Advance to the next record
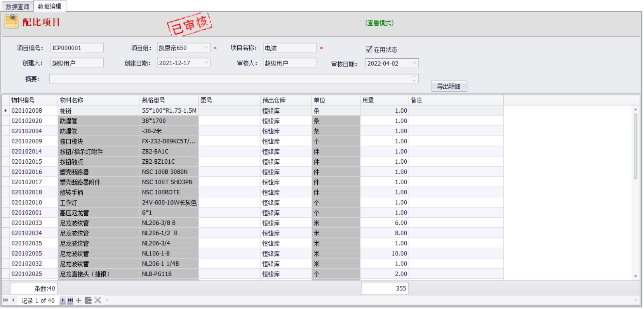The width and height of the screenshot is (644, 309). [x=63, y=300]
